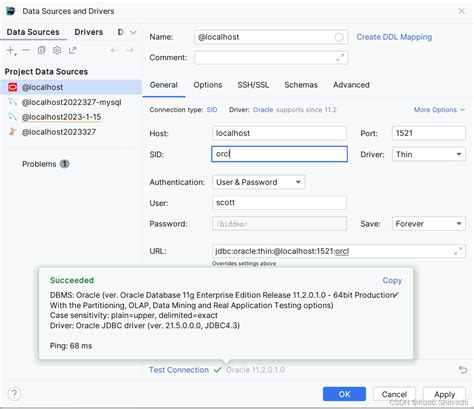The image size is (474, 409).
Task: Add a new data source with plus icon
Action: tap(11, 50)
